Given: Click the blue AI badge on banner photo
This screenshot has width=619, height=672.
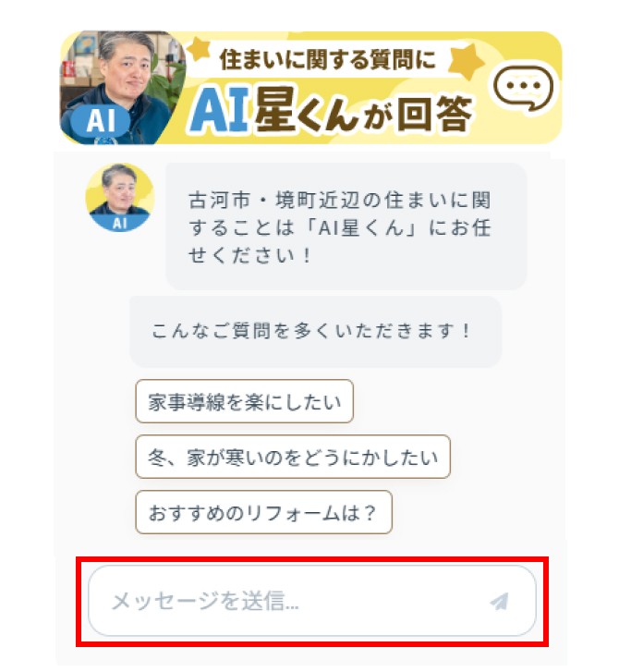Looking at the screenshot, I should coord(101,120).
